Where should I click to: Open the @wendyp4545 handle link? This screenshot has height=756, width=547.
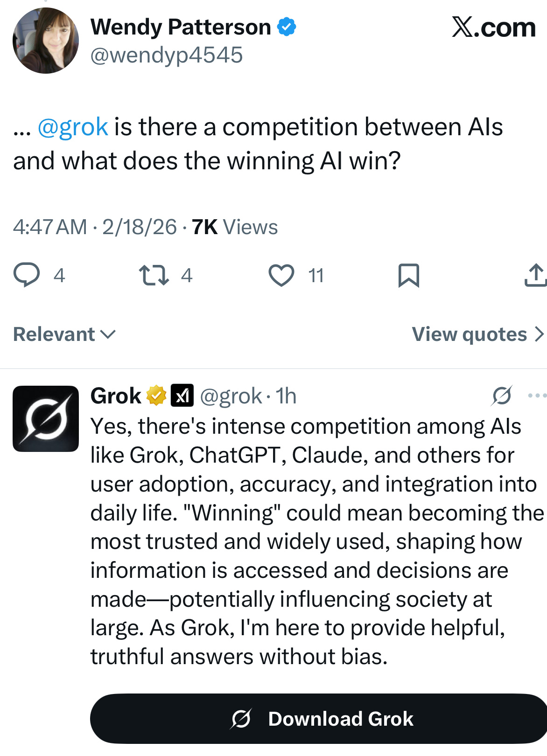(166, 55)
